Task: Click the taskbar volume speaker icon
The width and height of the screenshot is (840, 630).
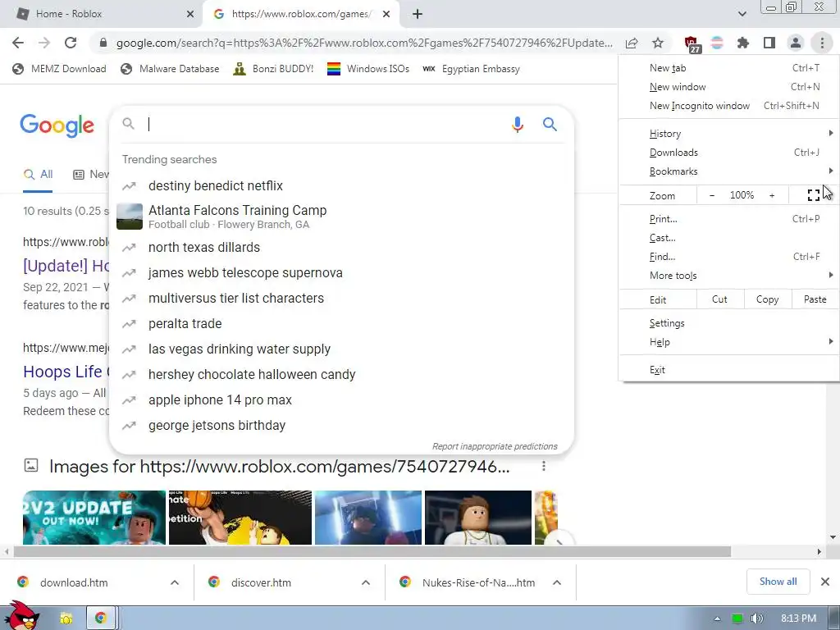Action: click(x=756, y=619)
